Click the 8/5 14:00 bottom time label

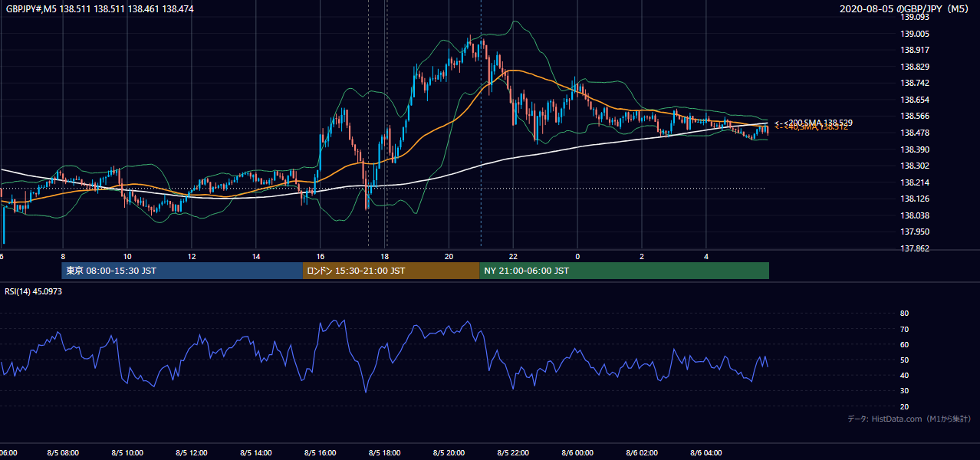tap(256, 453)
